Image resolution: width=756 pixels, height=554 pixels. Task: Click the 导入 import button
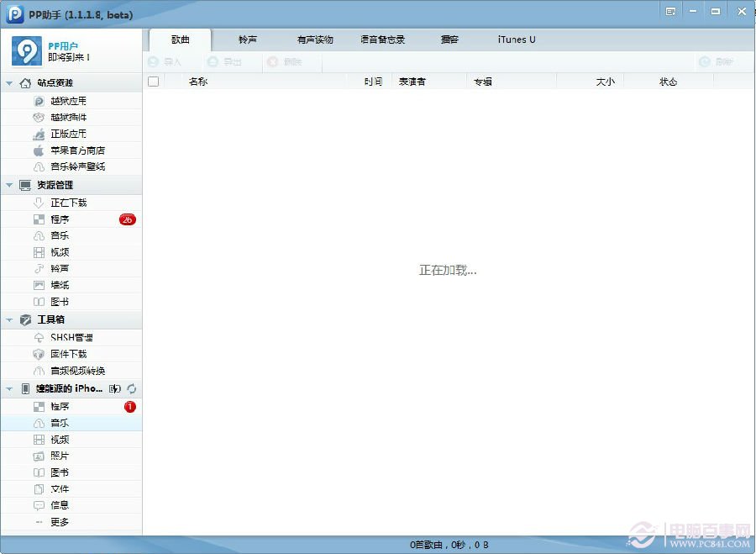165,62
